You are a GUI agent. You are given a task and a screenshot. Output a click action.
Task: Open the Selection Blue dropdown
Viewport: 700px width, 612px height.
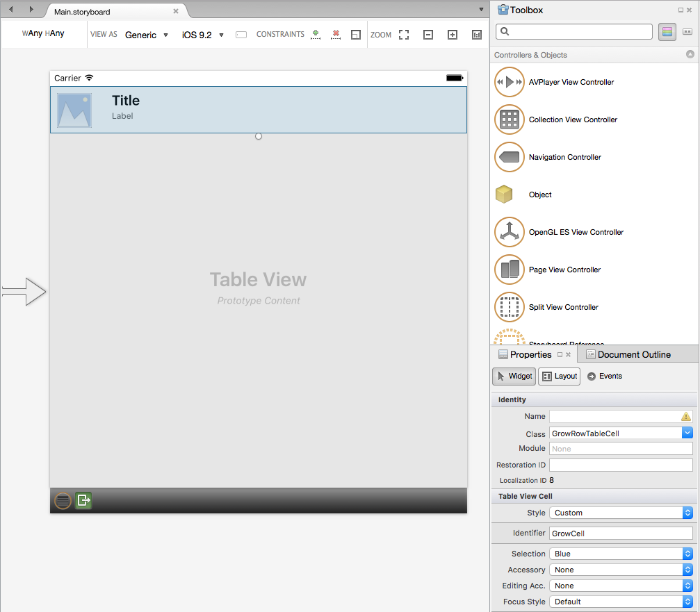tap(621, 554)
